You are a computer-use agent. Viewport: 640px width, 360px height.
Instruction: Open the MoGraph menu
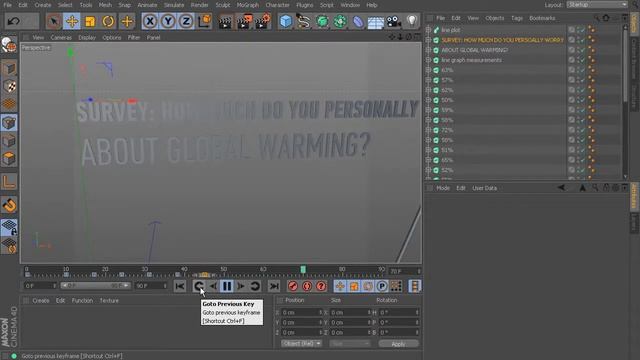coord(248,5)
